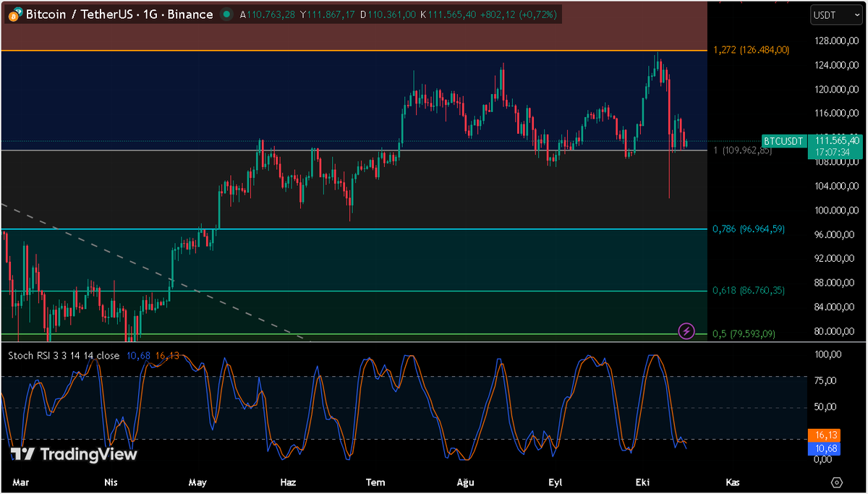Click high value Y111.867,17
868x494 pixels.
(x=327, y=14)
